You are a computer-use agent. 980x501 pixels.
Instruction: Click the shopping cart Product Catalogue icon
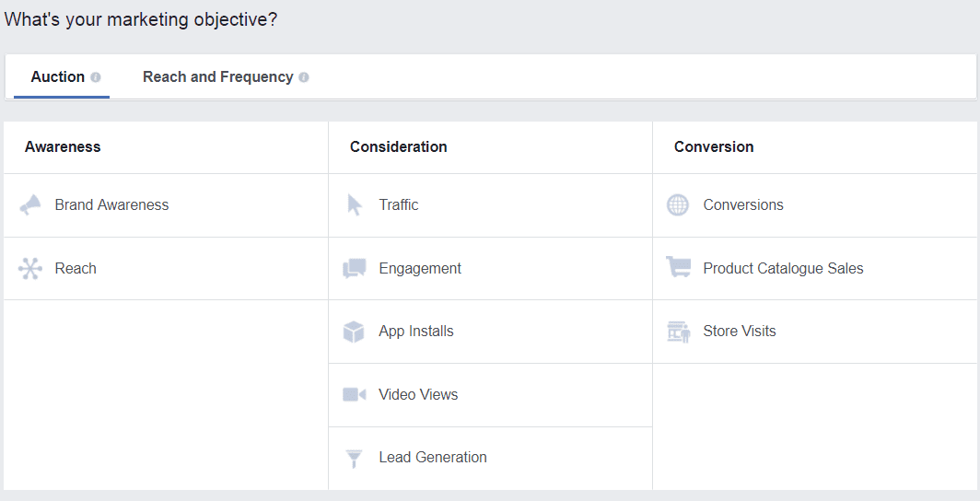coord(679,268)
